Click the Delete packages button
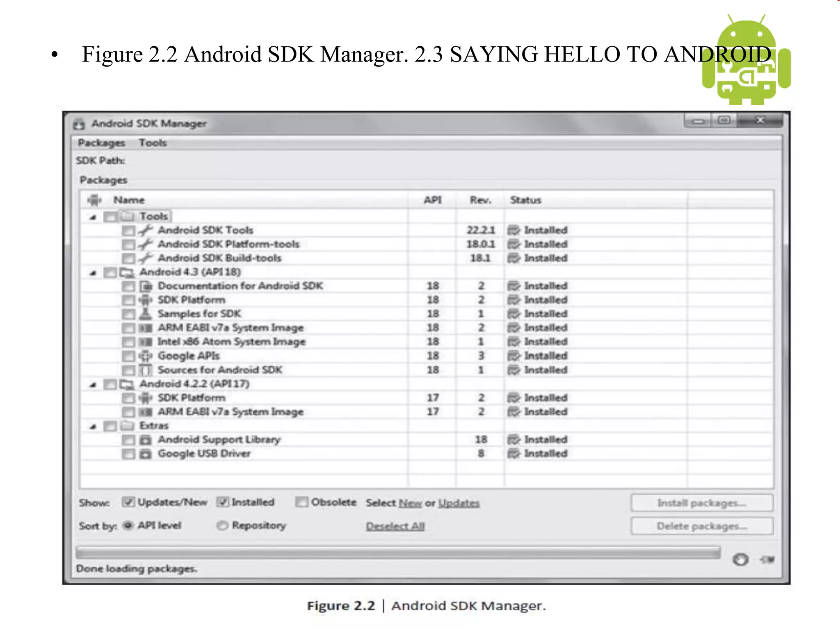 pyautogui.click(x=702, y=526)
